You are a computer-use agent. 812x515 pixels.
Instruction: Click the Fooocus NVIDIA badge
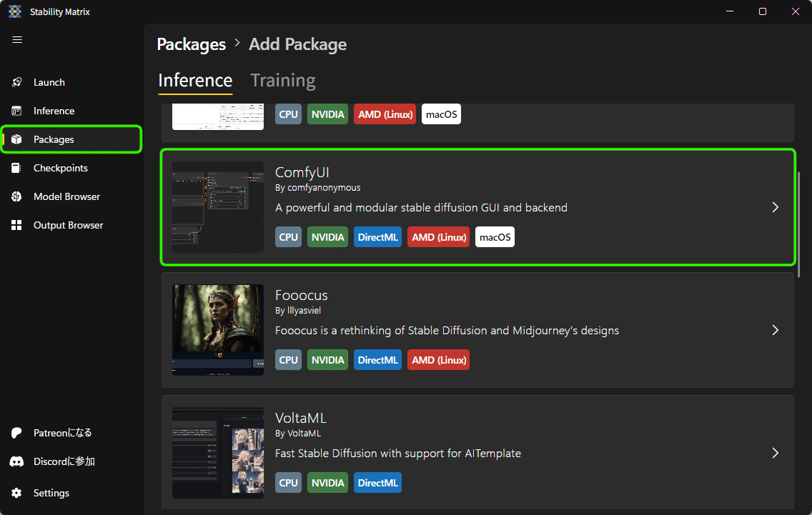tap(328, 360)
